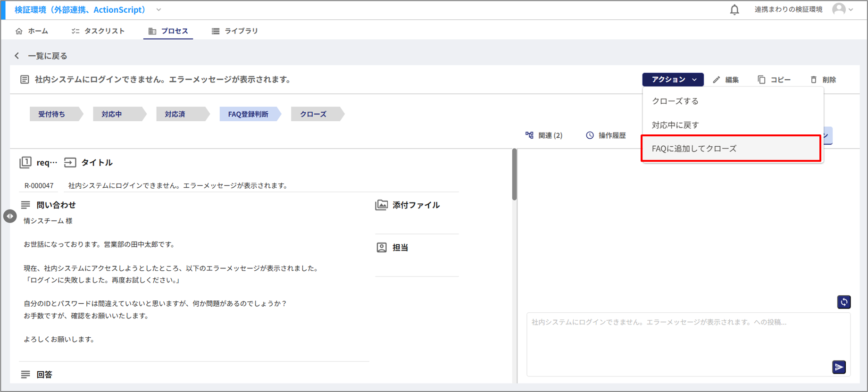This screenshot has height=392, width=868.
Task: Open 関連 (2) related items icon
Action: coord(529,135)
